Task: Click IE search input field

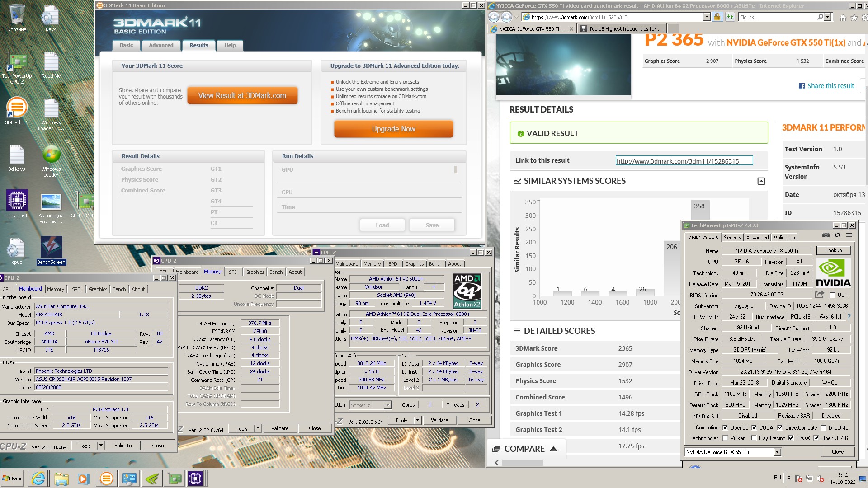Action: 777,17
